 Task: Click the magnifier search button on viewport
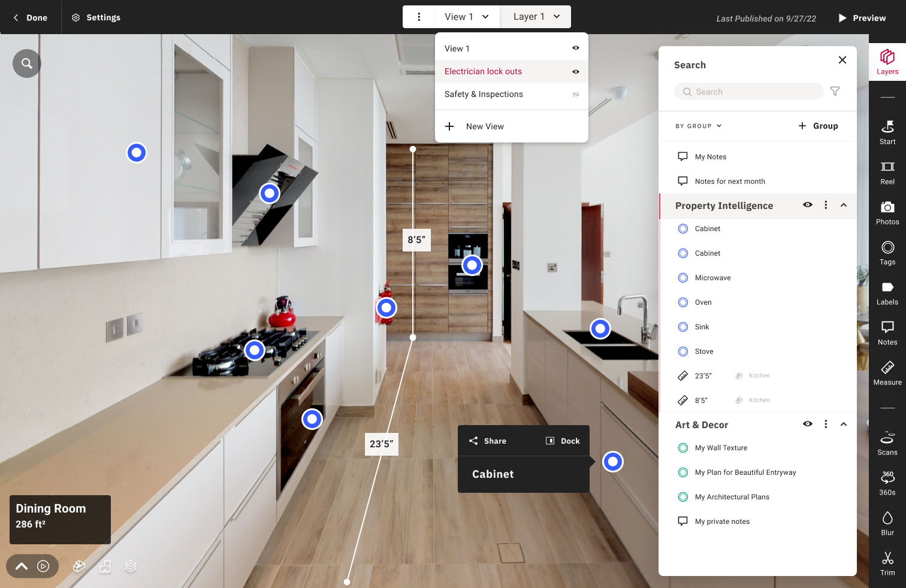point(27,63)
